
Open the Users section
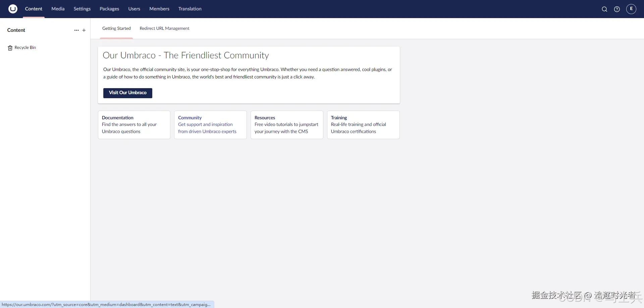pos(134,9)
